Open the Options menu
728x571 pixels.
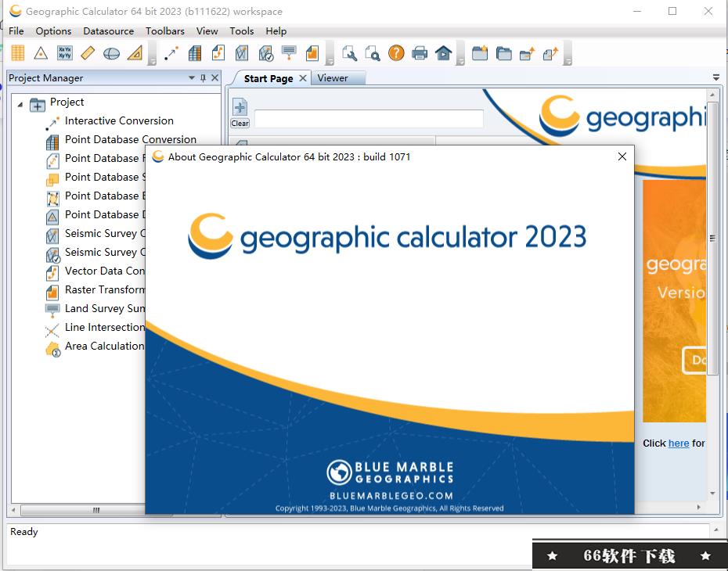(53, 31)
